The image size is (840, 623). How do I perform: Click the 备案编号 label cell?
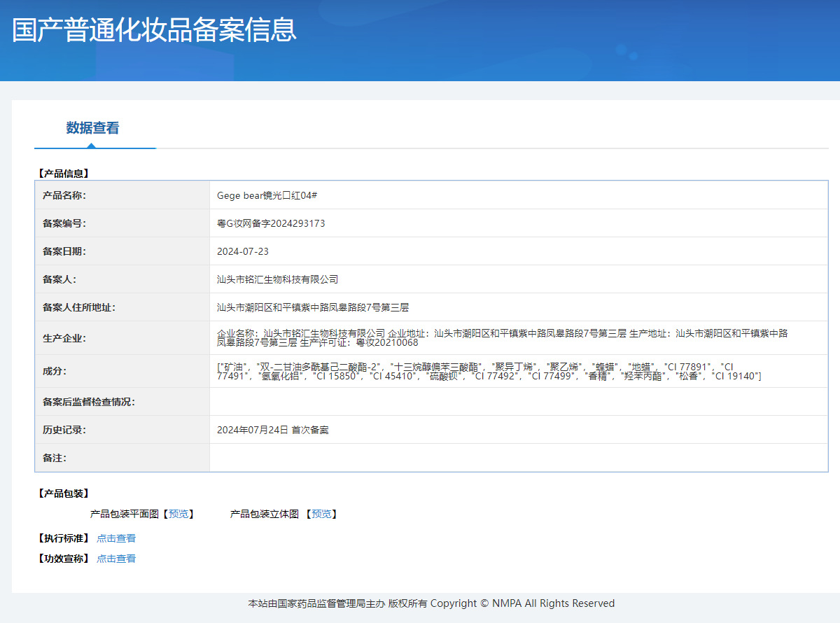tap(122, 223)
